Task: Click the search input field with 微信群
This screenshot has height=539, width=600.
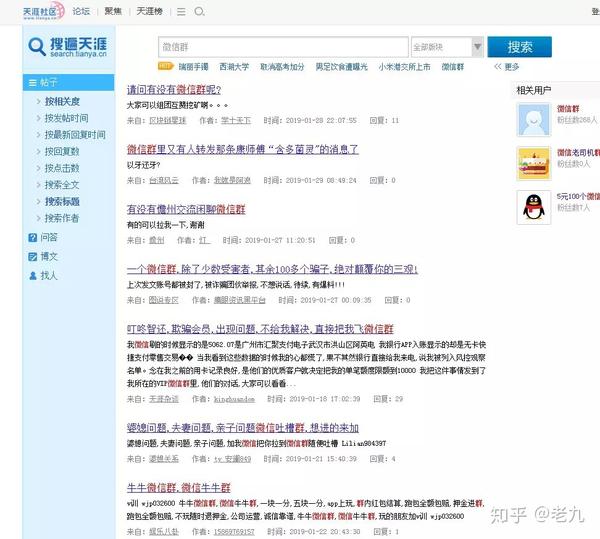Action: [283, 47]
